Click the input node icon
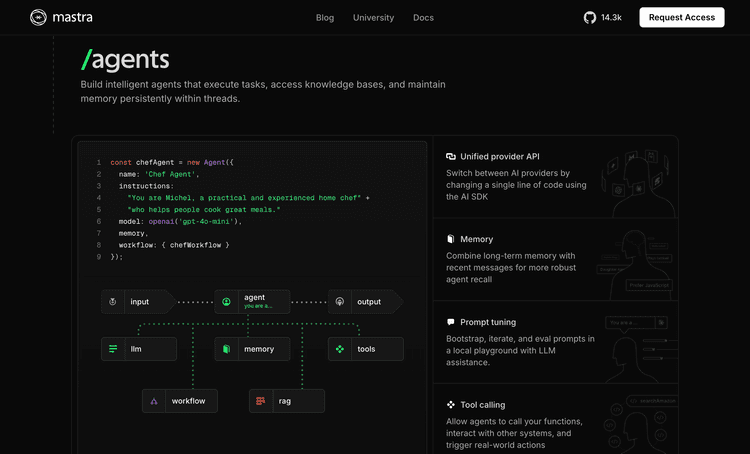The image size is (750, 454). [112, 302]
